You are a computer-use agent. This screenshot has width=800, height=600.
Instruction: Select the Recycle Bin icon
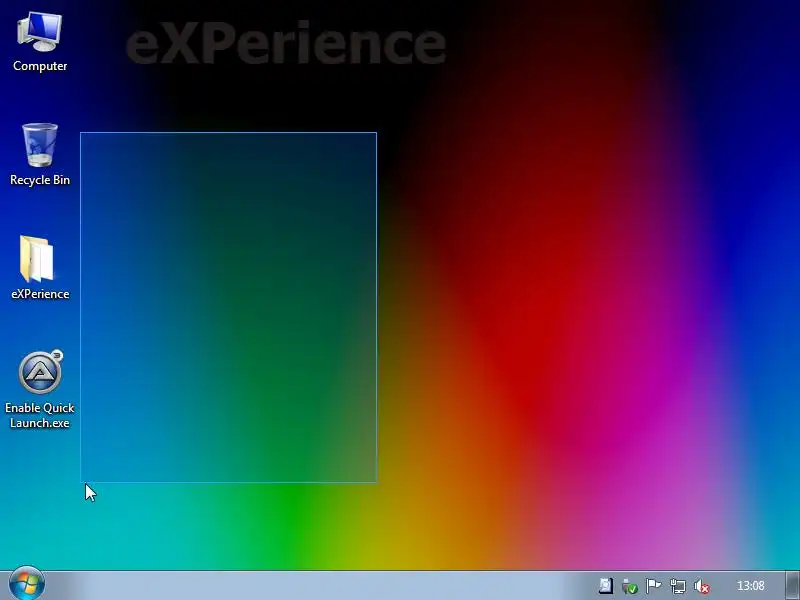40,155
